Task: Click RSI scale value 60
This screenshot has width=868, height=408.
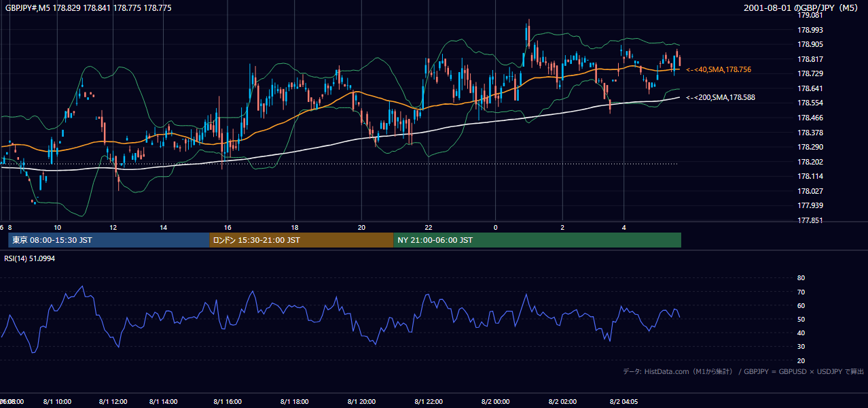Action: click(801, 305)
